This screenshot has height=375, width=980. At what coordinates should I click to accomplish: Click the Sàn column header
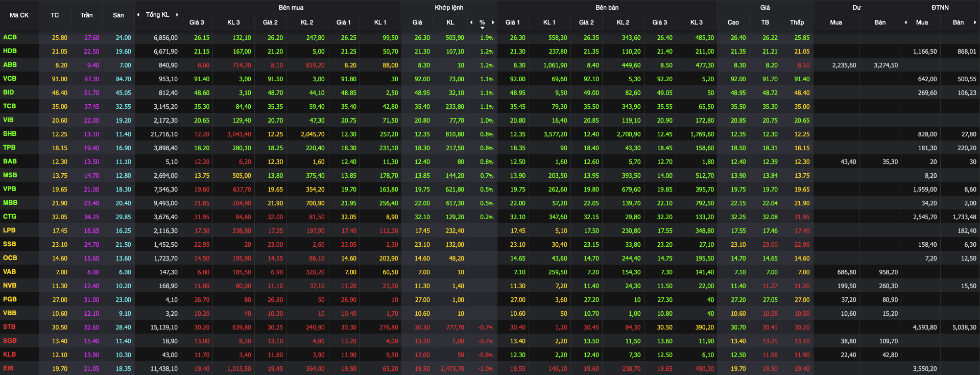click(118, 15)
